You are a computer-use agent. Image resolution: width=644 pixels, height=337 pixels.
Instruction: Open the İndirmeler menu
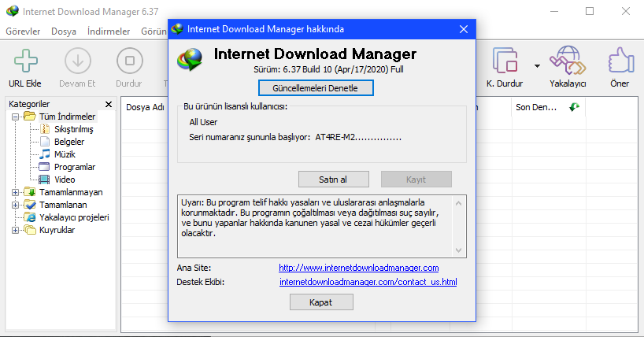pyautogui.click(x=109, y=31)
